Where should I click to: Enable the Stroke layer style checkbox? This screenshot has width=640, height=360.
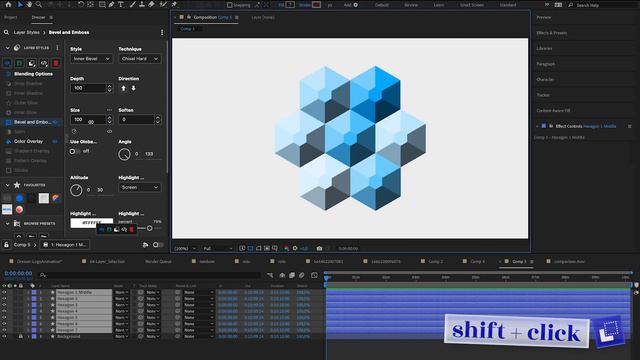(9, 170)
